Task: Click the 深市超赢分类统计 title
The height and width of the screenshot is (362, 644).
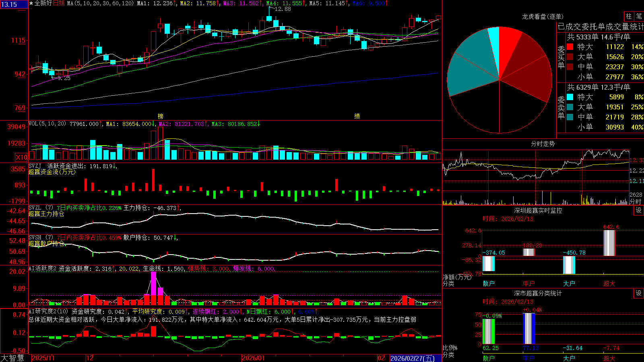Action: (538, 293)
